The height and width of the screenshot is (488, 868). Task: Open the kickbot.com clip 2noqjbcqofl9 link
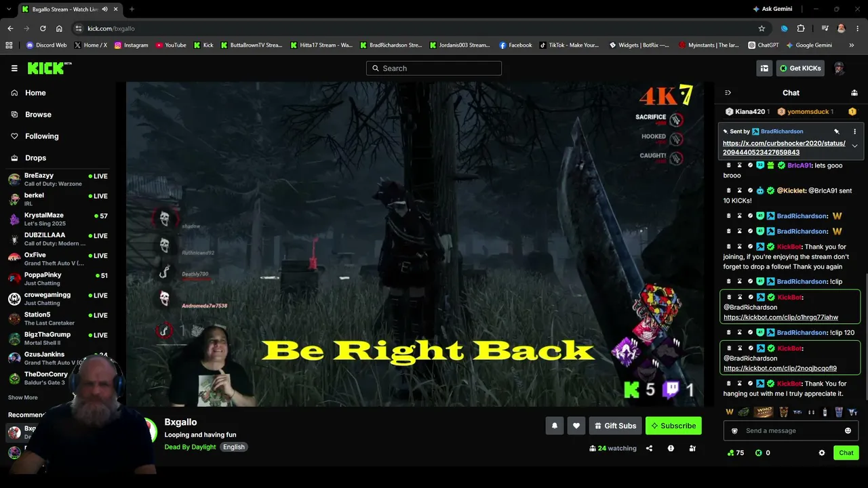(x=780, y=369)
